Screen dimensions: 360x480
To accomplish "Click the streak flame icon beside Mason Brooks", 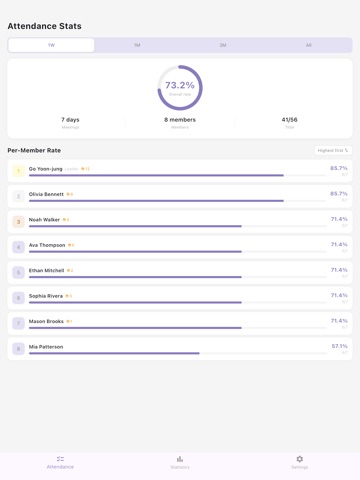I will (68, 321).
